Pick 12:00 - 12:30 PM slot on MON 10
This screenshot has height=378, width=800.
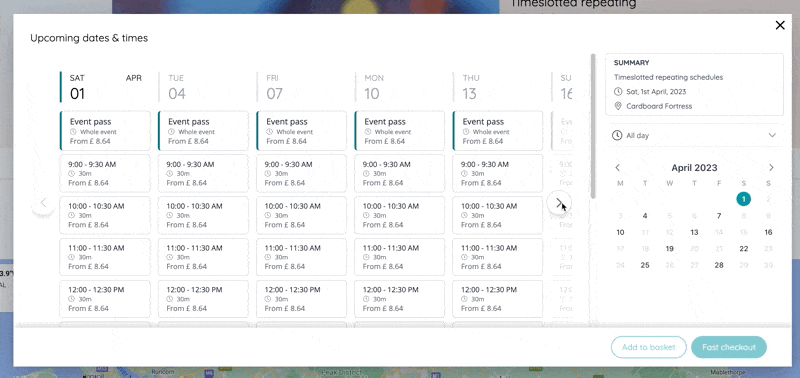[x=399, y=299]
